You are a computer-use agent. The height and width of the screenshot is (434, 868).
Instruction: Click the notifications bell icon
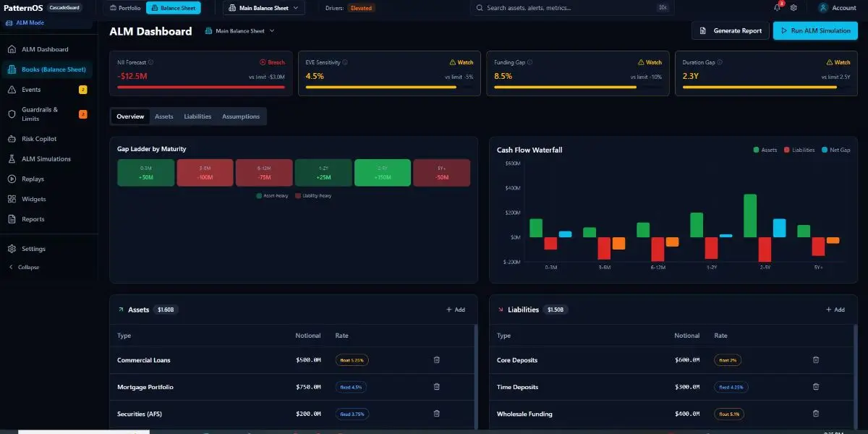[x=777, y=8]
